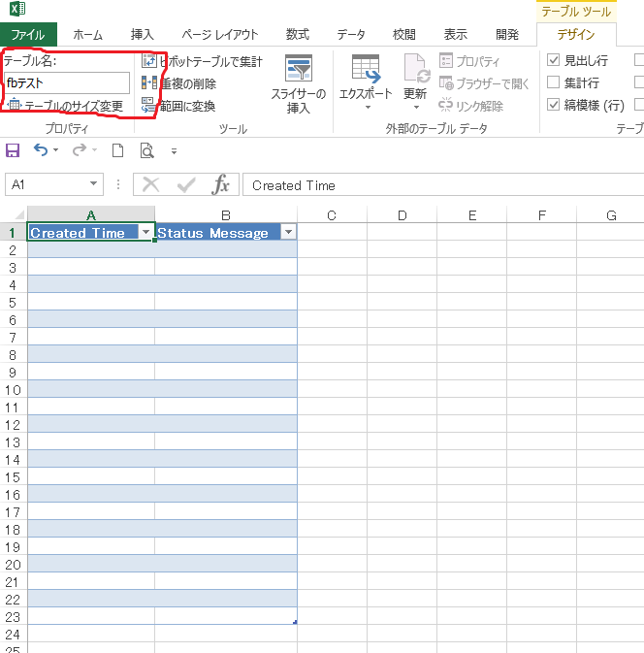
Task: Switch to the ホーム tab
Action: (x=87, y=35)
